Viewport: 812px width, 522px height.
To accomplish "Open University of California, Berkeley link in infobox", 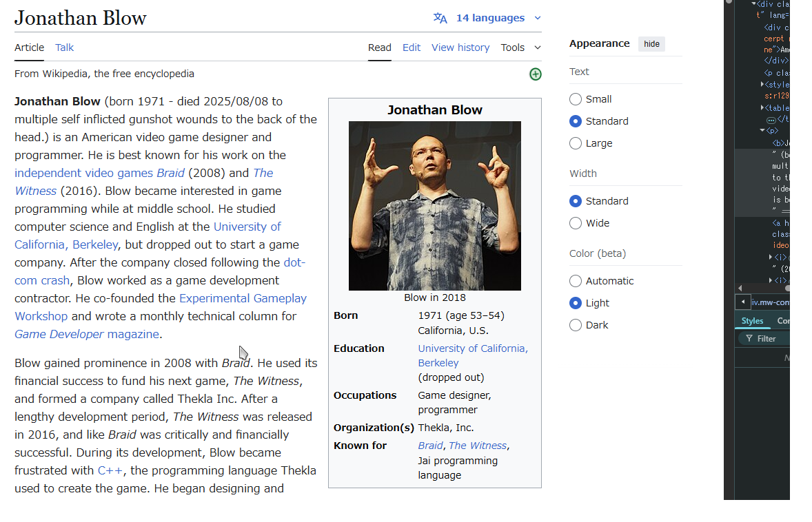I will coord(473,348).
